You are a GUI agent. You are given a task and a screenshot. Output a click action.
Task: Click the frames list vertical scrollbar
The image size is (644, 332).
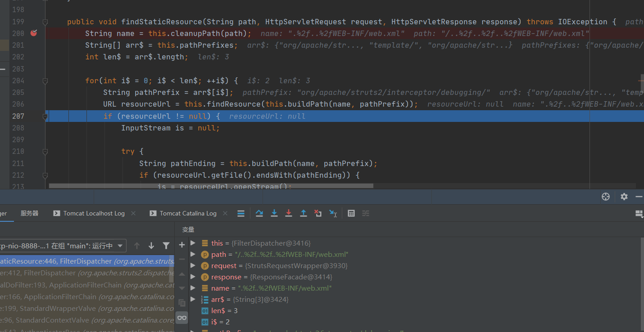(172, 270)
